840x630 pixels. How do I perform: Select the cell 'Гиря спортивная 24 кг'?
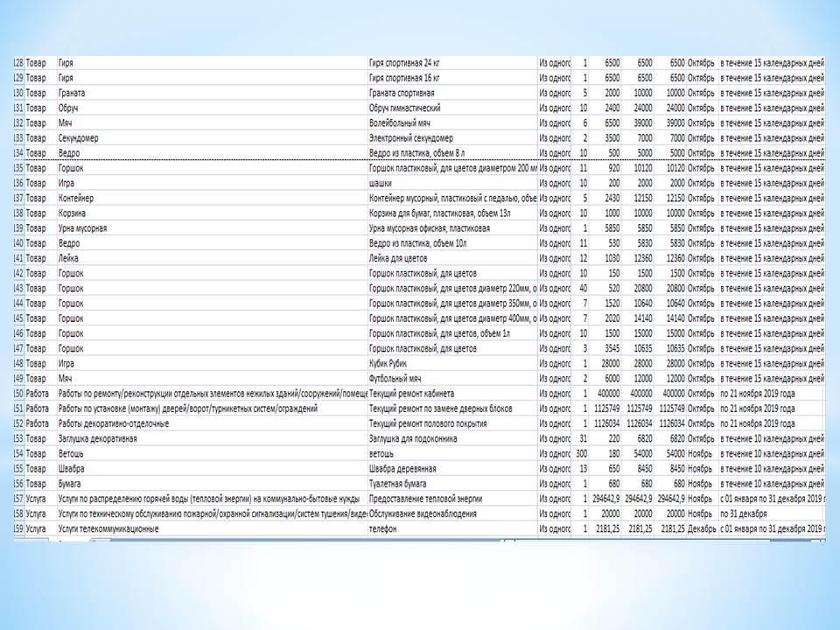tap(452, 63)
